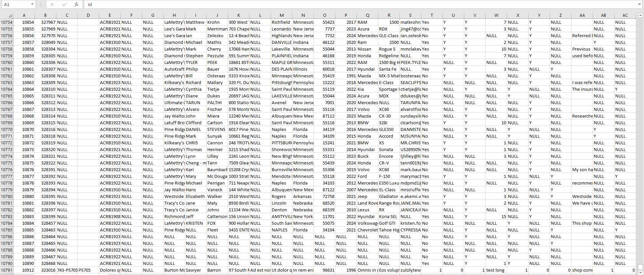Click the Gladiator model cell
The image size is (644, 275).
[389, 196]
